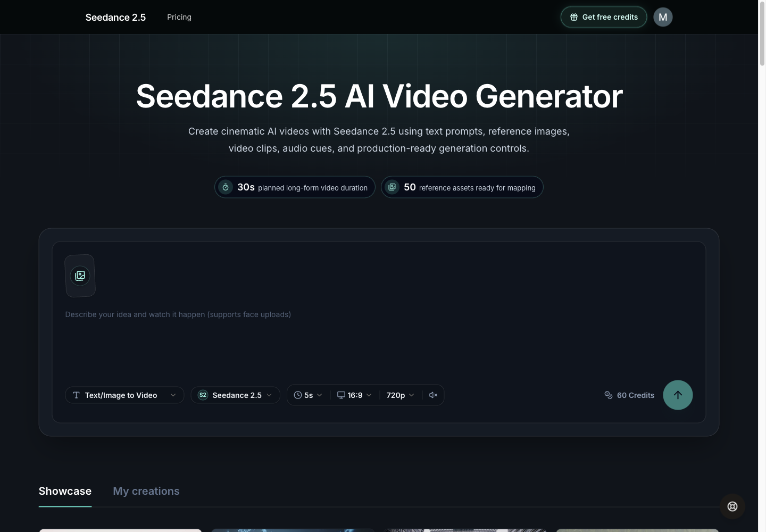Open the Text/Image to Video mode dropdown
The image size is (766, 532).
(x=124, y=395)
